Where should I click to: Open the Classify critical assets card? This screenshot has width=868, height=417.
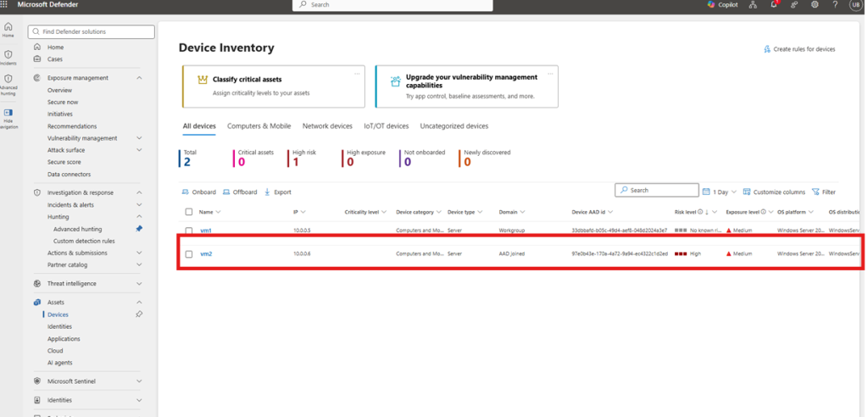point(274,86)
